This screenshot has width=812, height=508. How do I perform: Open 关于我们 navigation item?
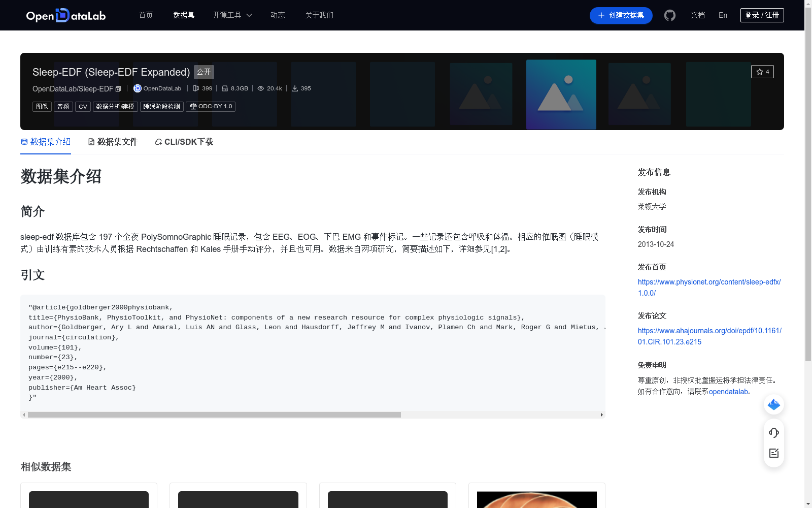click(x=319, y=15)
